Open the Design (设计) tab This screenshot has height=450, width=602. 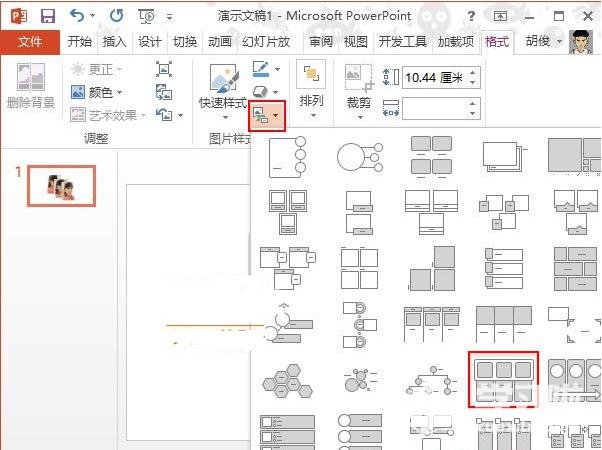150,41
